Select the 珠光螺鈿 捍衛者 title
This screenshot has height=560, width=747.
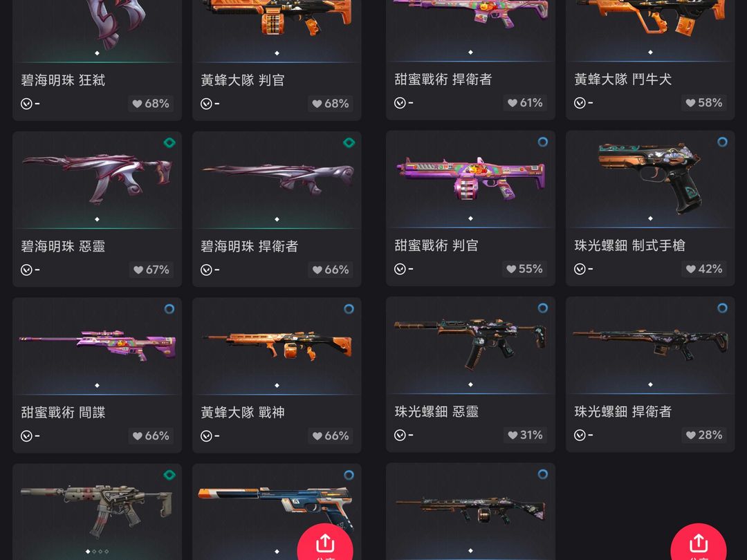[x=622, y=411]
